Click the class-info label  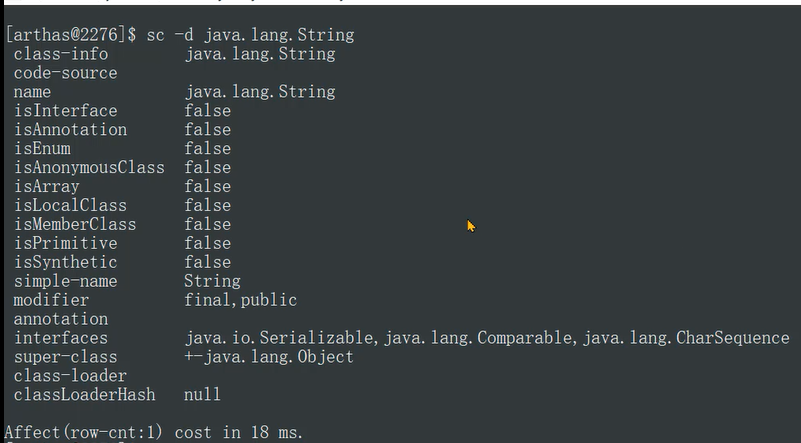[60, 54]
